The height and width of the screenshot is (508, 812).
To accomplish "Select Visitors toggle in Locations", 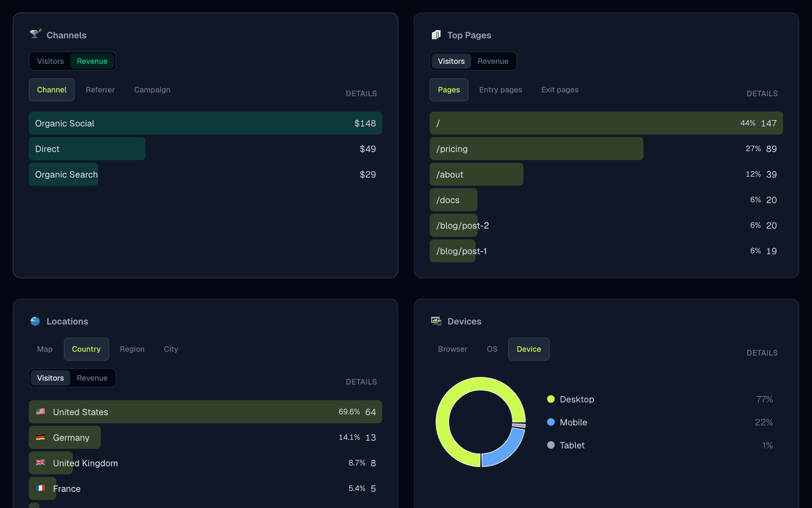I will click(50, 378).
